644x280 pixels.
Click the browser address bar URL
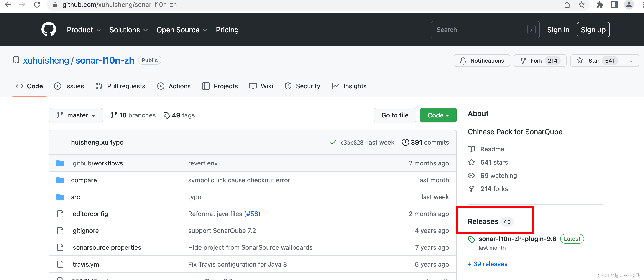coord(120,5)
